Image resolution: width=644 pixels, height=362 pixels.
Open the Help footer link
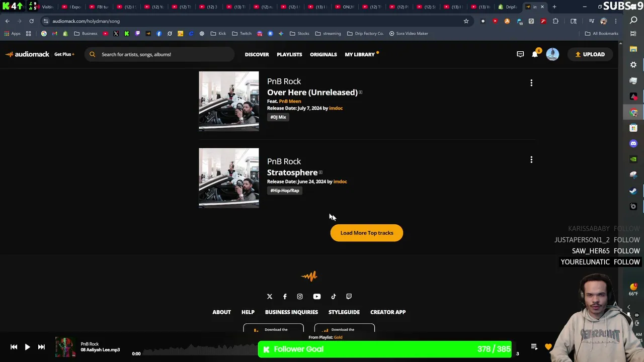248,312
